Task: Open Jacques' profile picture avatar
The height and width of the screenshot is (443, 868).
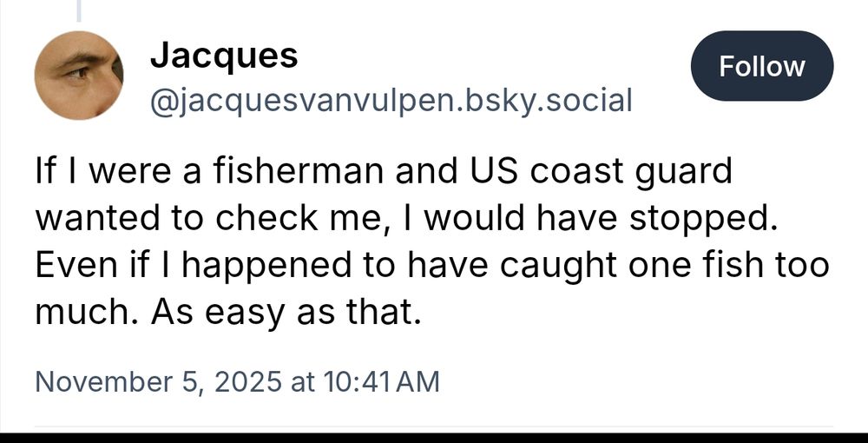Action: coord(79,76)
